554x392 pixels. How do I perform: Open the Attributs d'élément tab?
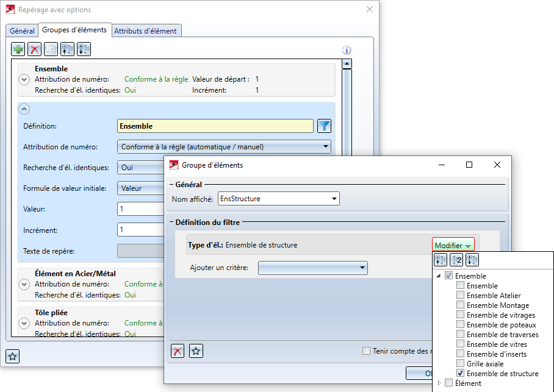(x=146, y=30)
